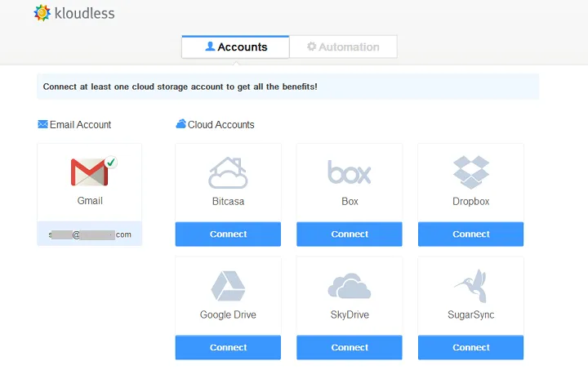Screen dimensions: 588x388
Task: Click the Email Account heading
Action: (x=80, y=125)
